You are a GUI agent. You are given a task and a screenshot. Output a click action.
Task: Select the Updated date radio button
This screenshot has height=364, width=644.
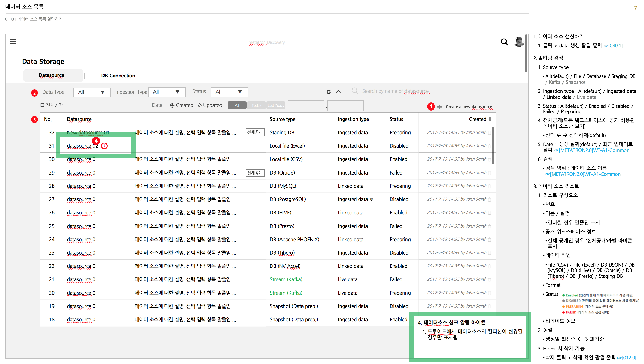point(199,105)
